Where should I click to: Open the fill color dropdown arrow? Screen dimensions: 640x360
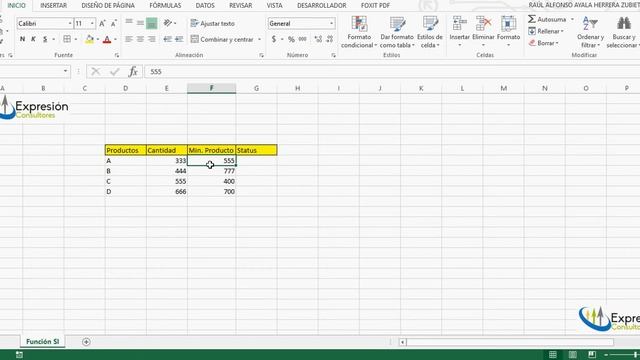pyautogui.click(x=98, y=40)
